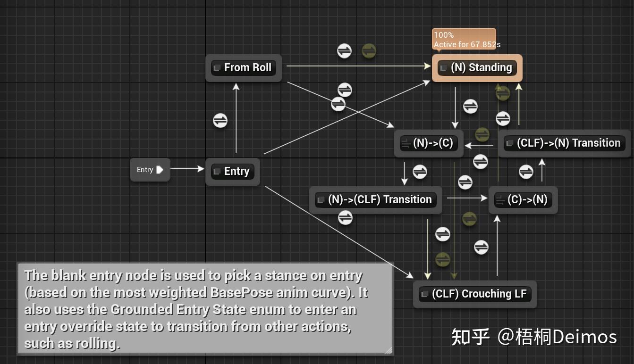Select the transition rule between (N)->(CLF) Transition and (C)->(N)
The height and width of the screenshot is (364, 634).
(x=465, y=182)
